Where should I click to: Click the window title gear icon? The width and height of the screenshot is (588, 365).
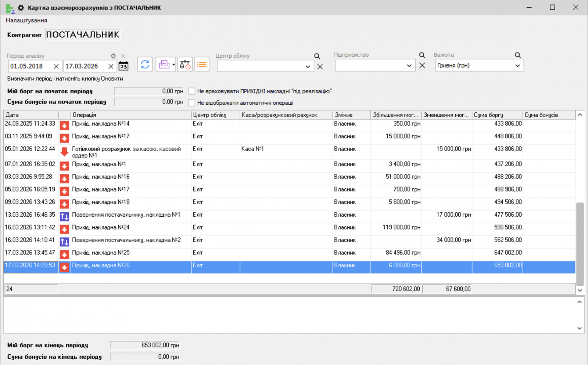(21, 7)
